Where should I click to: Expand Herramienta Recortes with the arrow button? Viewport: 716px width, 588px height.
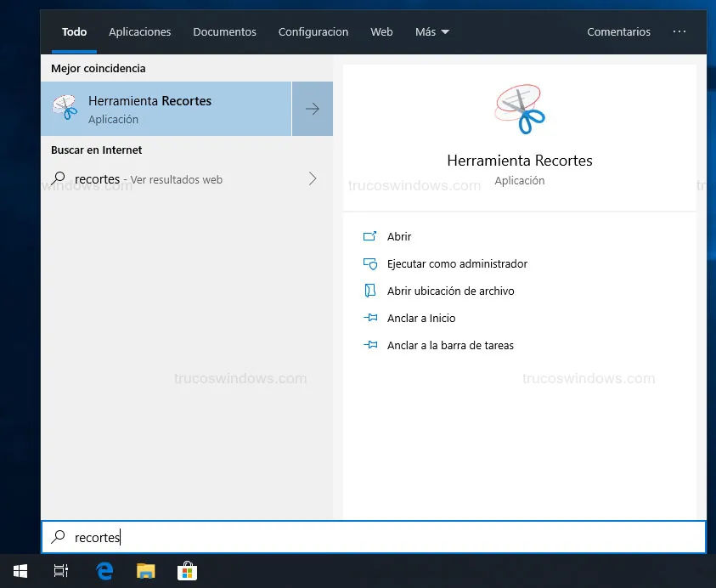313,109
